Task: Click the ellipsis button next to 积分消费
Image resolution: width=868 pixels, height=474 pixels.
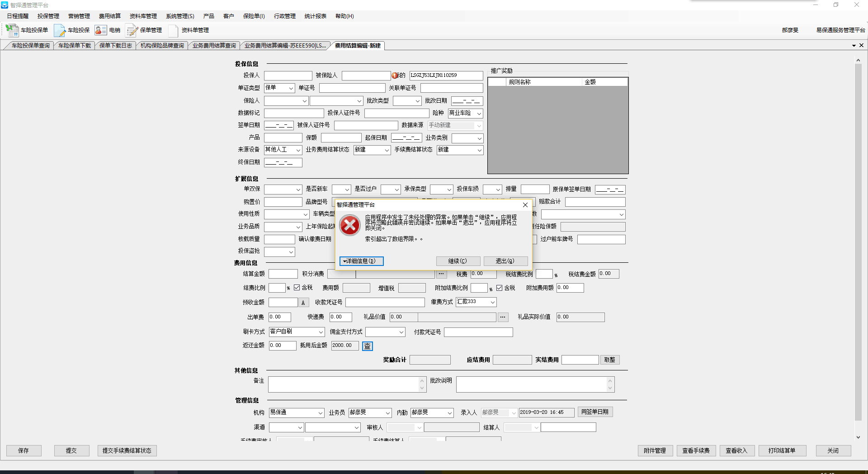Action: pos(441,274)
